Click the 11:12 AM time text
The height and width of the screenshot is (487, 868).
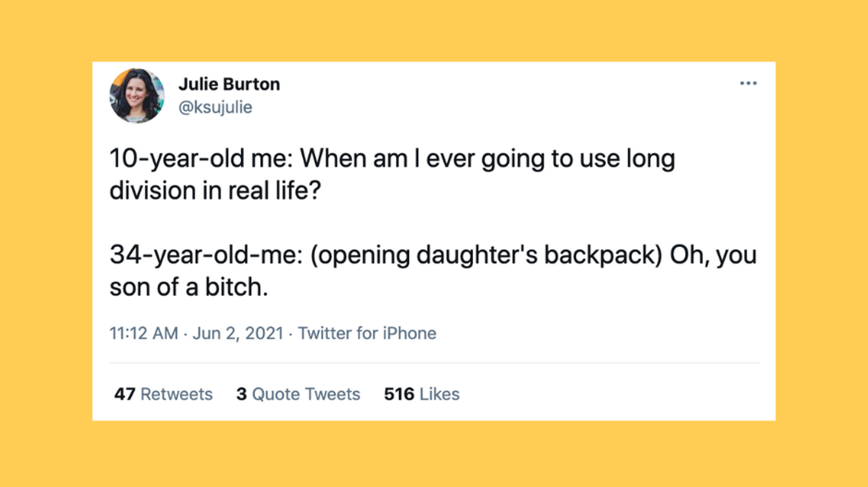click(143, 333)
